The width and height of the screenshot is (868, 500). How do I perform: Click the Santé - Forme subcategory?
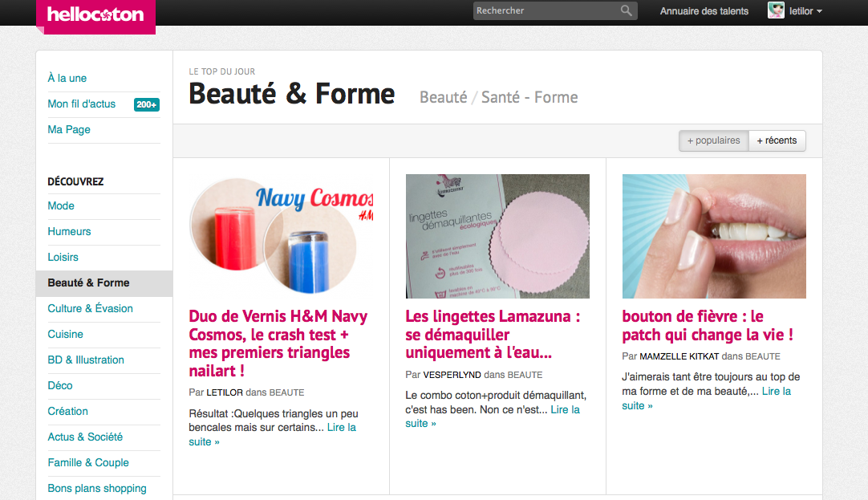[x=529, y=97]
